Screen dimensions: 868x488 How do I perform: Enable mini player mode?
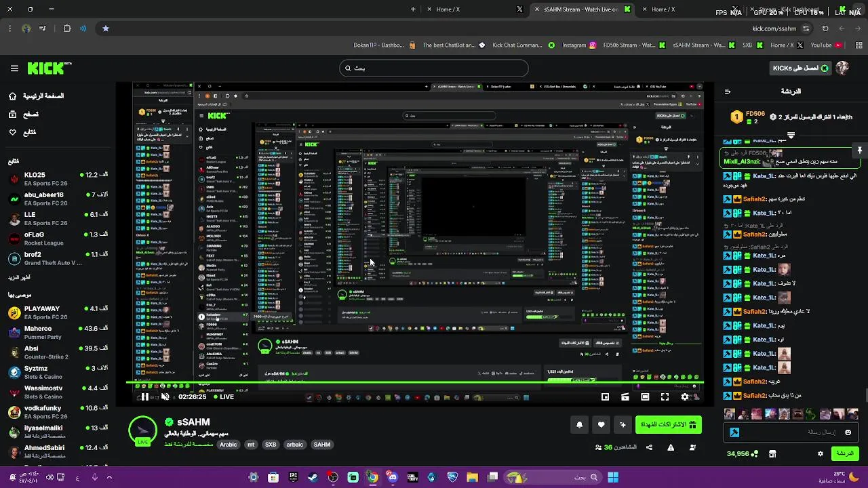(605, 397)
